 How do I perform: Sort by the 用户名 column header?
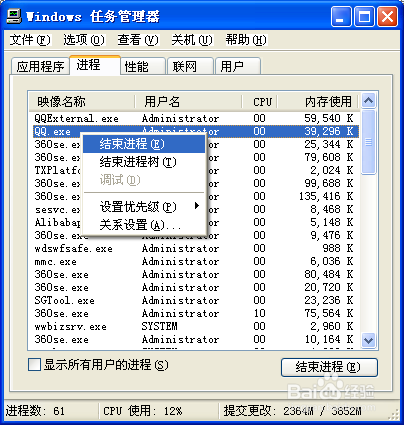tap(189, 101)
